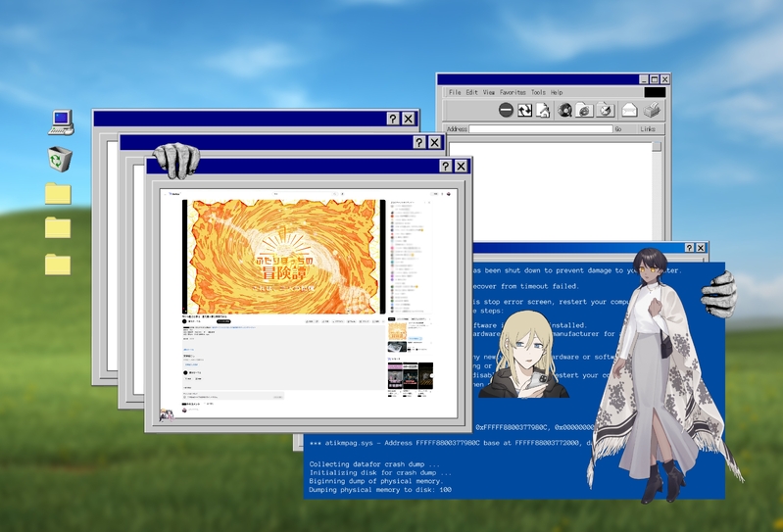The width and height of the screenshot is (783, 532).
Task: Open the Tools menu in the browser window
Action: (538, 92)
